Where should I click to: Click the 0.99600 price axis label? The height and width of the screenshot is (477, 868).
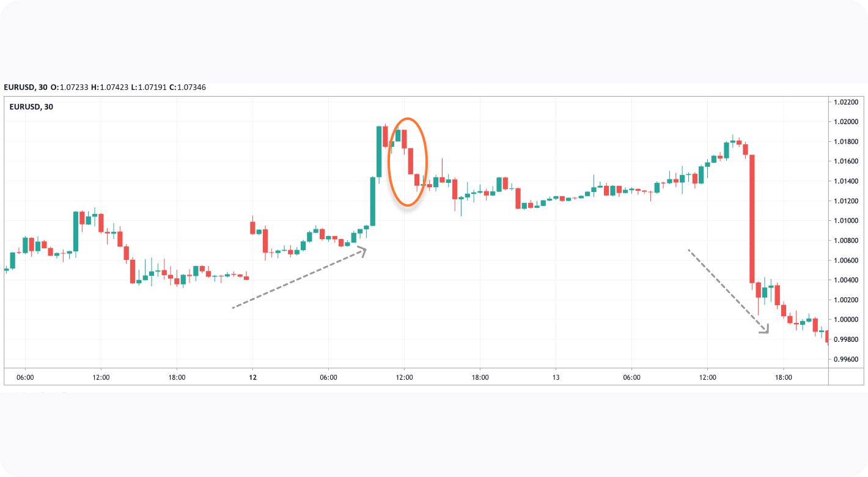[846, 360]
